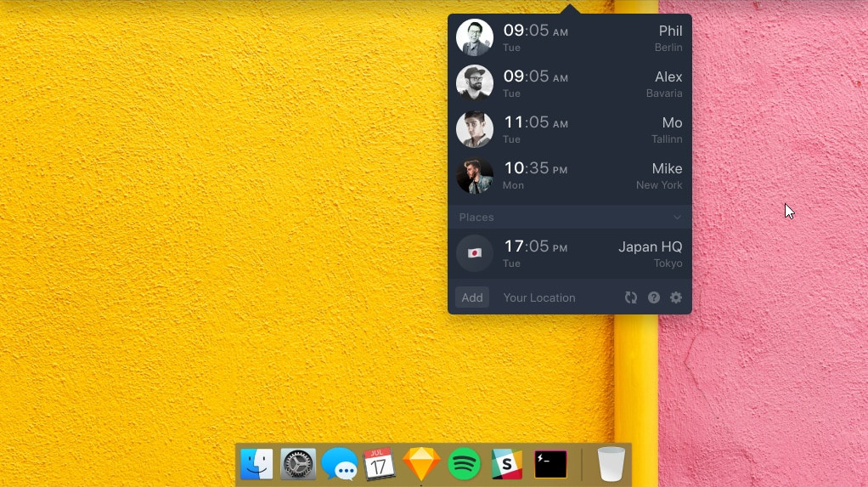This screenshot has width=868, height=487.
Task: Select the name Mike
Action: [667, 168]
